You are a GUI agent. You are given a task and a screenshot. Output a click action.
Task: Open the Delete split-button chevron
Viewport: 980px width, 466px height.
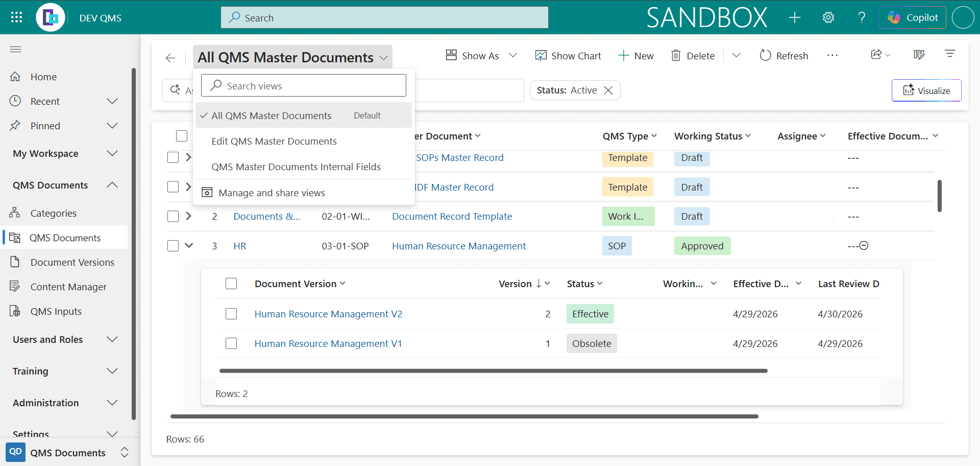click(736, 55)
